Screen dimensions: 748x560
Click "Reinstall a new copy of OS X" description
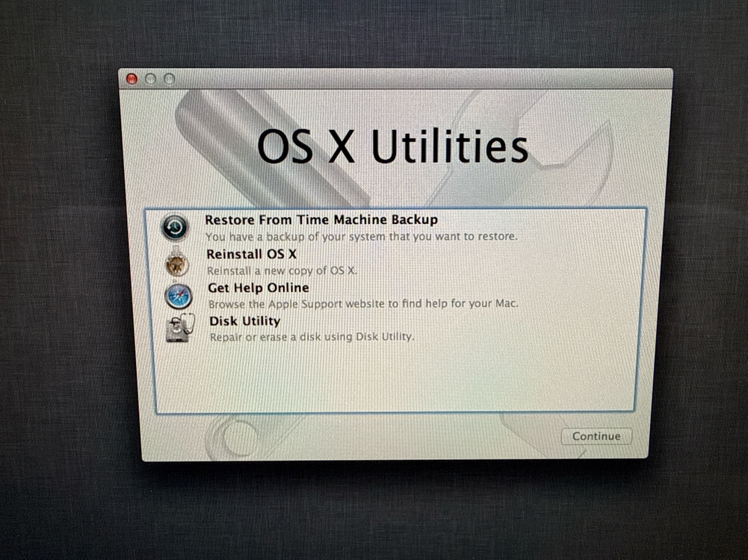(282, 270)
